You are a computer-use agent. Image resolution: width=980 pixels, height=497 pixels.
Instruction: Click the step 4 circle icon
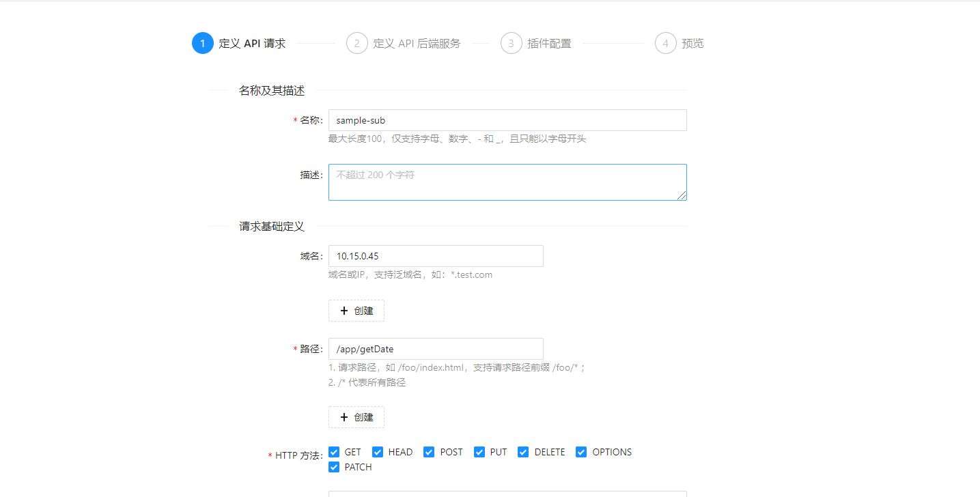[665, 42]
